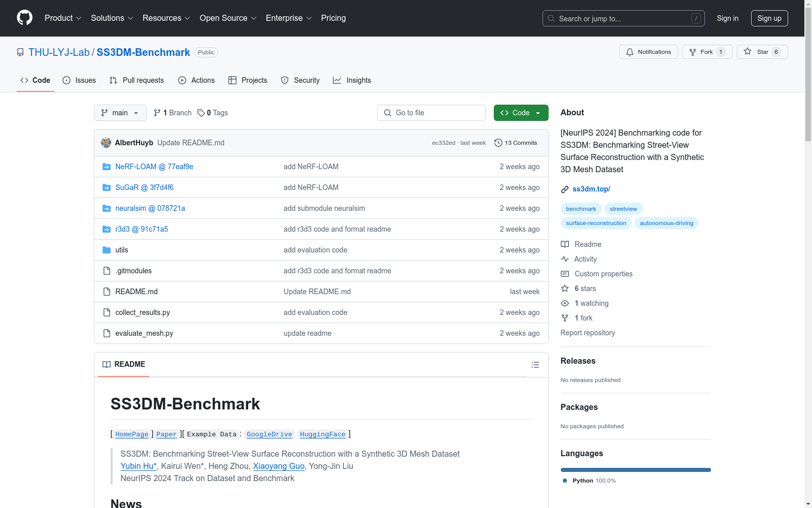Open GitHub homepage via the Octocat logo
Screen dimensions: 812x508
coord(24,18)
